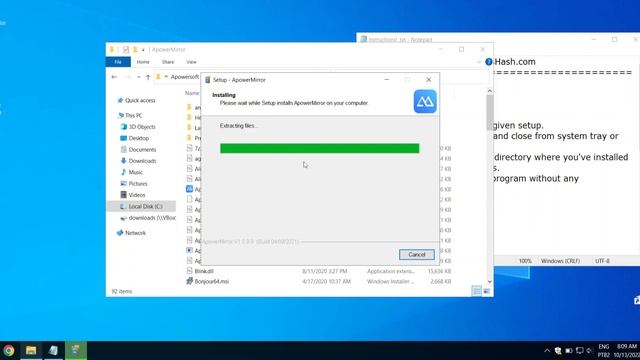Click the Setup dialog title icon
The width and height of the screenshot is (640, 360).
coord(207,80)
